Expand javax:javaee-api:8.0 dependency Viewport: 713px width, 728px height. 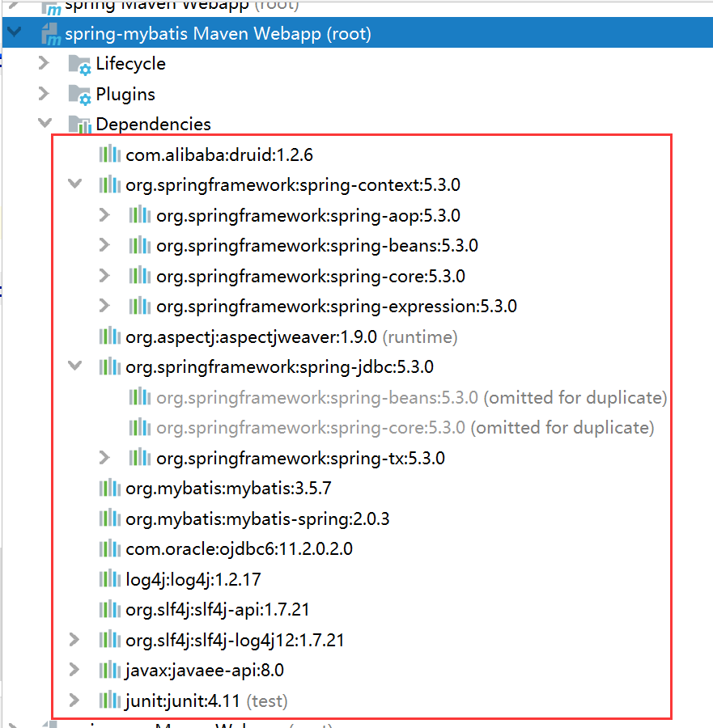point(74,670)
